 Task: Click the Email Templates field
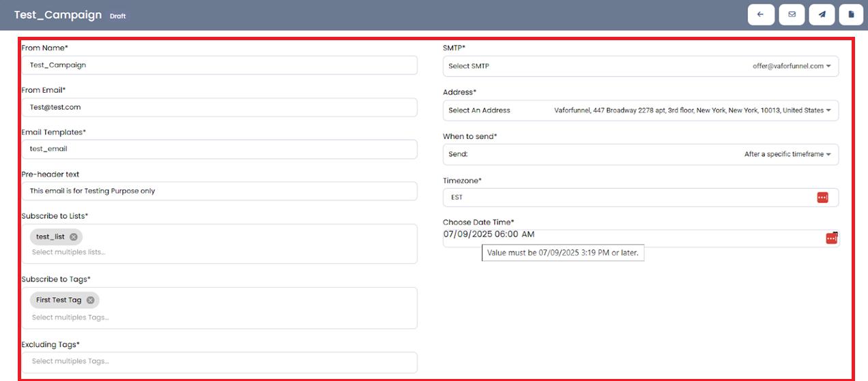click(219, 149)
